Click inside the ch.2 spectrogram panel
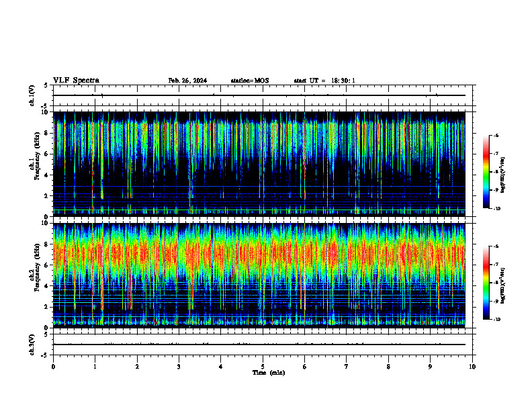This screenshot has width=532, height=411. [259, 275]
